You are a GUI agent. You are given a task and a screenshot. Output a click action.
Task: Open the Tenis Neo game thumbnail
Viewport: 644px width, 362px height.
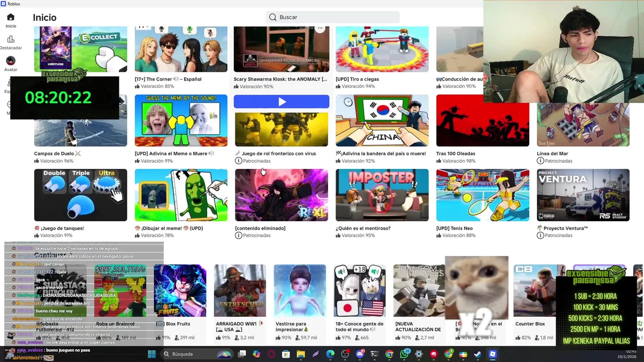click(483, 195)
